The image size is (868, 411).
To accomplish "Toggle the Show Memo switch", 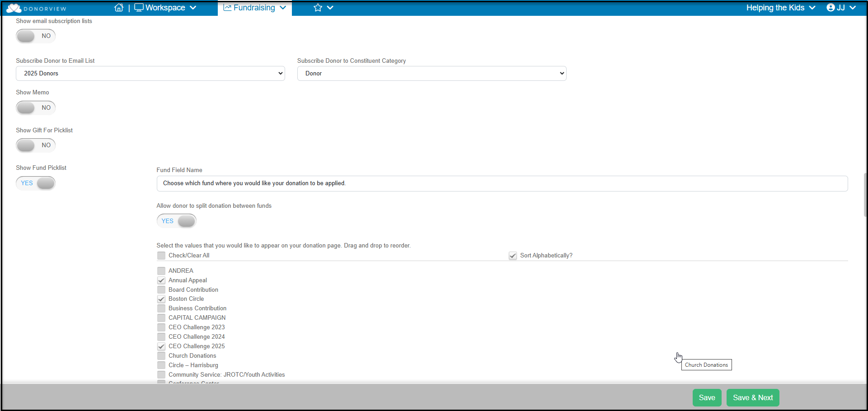I will coord(36,107).
